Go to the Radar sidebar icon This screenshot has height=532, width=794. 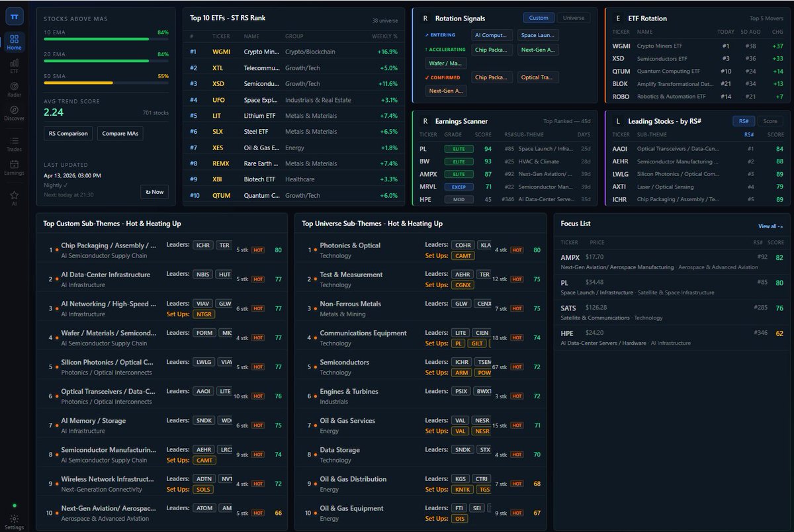(14, 89)
